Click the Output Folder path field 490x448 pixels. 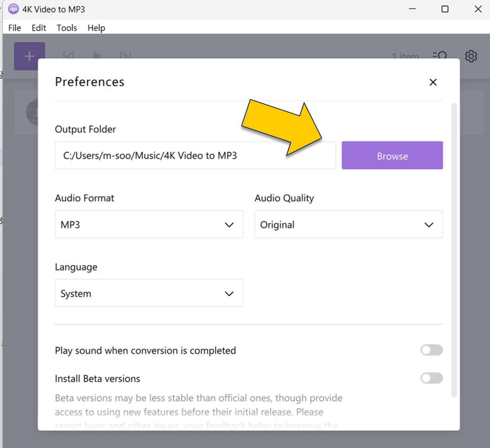pyautogui.click(x=195, y=155)
